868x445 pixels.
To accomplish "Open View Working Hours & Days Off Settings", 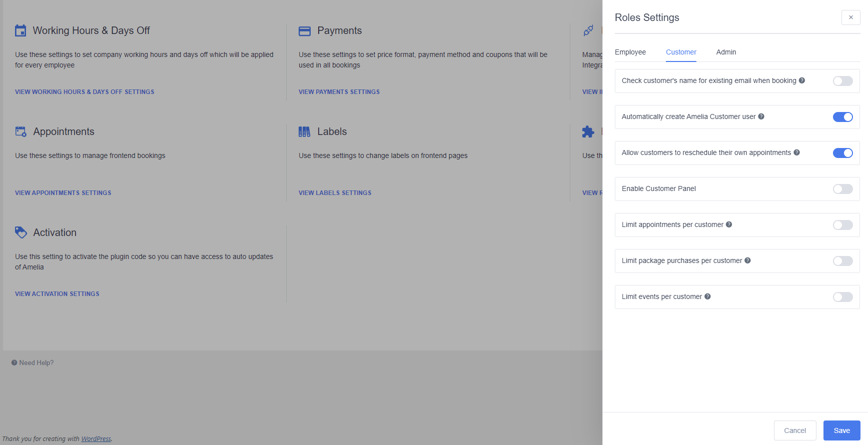I will 85,92.
